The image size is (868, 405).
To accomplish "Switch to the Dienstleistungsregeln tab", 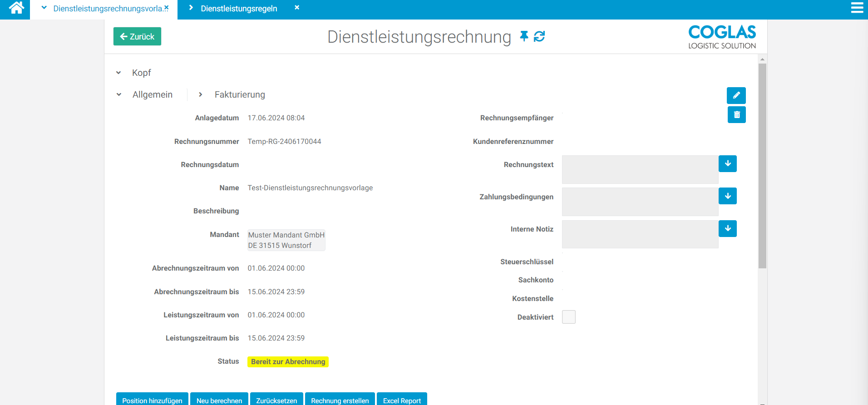I will (239, 9).
